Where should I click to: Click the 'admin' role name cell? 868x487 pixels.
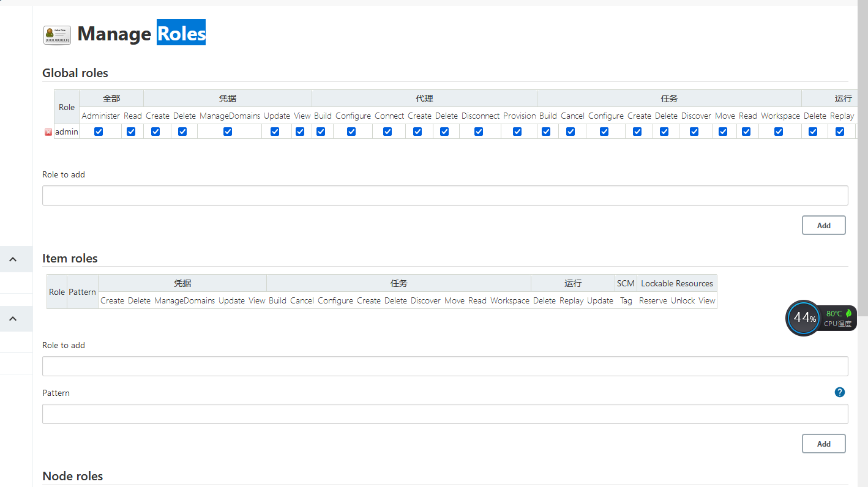[67, 132]
